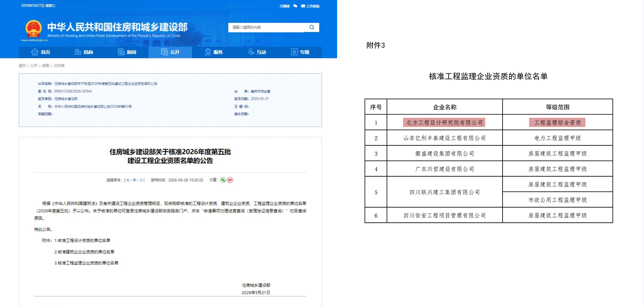644x307 pixels.
Task: Go to 公开 in the breadcrumb
Action: click(34, 66)
